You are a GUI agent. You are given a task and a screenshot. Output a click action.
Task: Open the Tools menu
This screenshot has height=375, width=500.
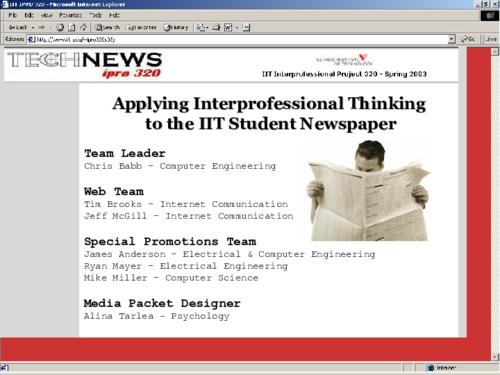(x=95, y=15)
